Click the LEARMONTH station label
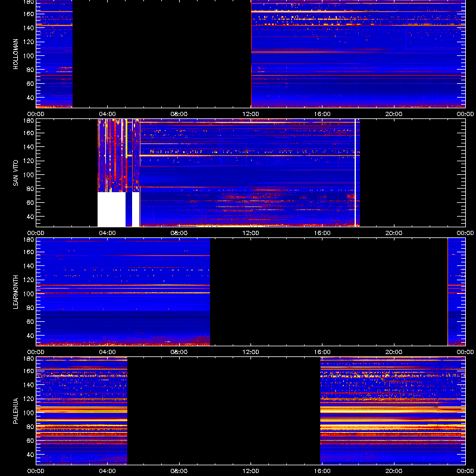Image resolution: width=476 pixels, height=476 pixels. point(16,292)
